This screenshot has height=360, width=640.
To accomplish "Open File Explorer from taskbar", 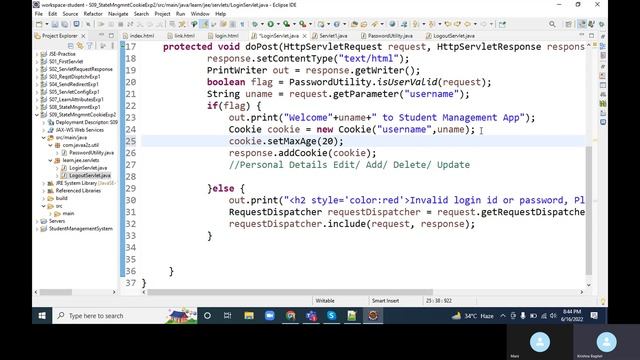I will click(249, 316).
